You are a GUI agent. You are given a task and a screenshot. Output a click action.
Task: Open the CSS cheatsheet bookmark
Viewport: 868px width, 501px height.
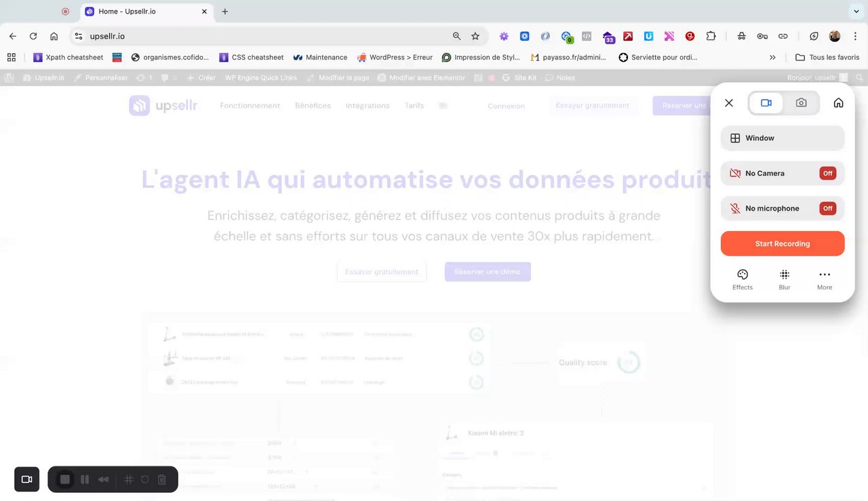pyautogui.click(x=250, y=58)
